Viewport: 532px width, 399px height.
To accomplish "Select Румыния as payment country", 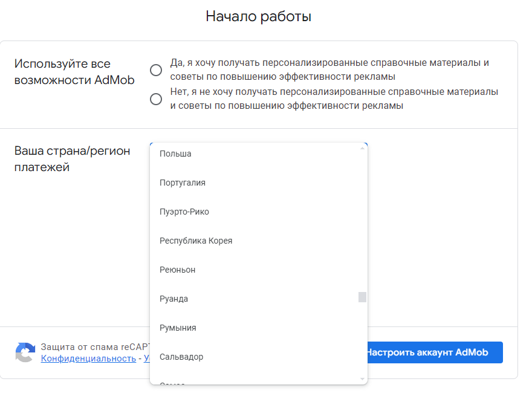I will coord(178,328).
